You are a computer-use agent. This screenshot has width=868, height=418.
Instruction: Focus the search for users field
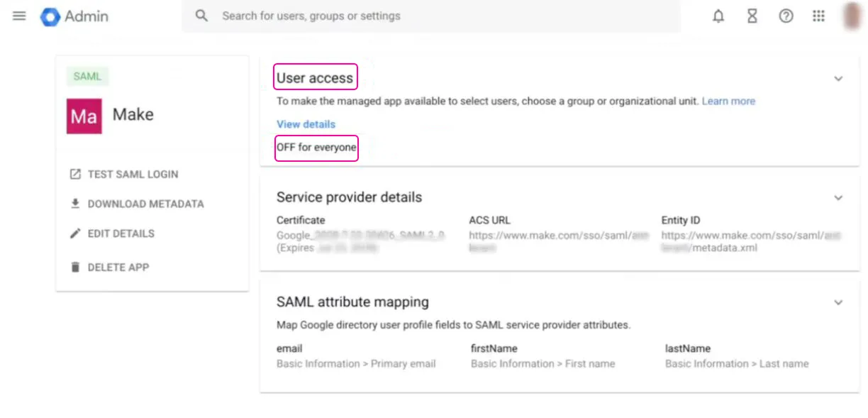(x=431, y=16)
